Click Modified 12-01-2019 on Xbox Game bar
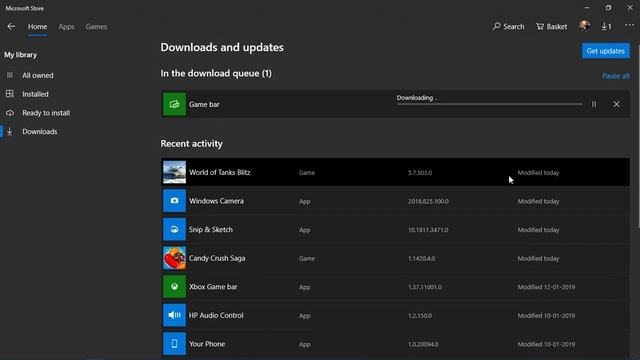640x360 pixels. pos(546,287)
